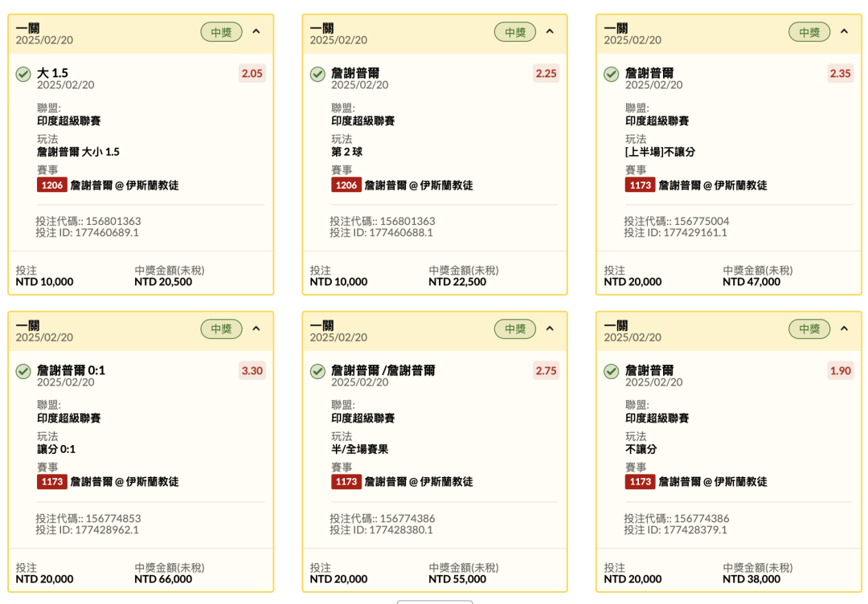Click 中獎 badge on the 詹謝普爾 0:1 card
This screenshot has height=604, width=868.
tap(222, 329)
